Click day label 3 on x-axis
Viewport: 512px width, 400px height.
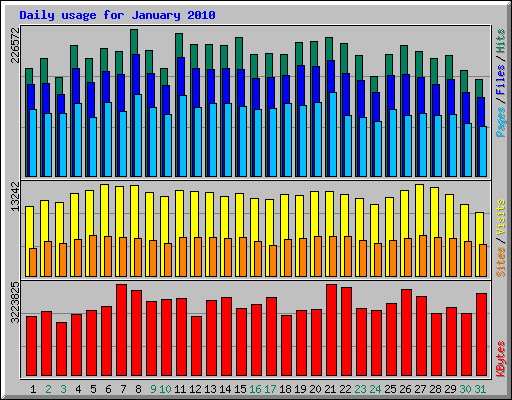pyautogui.click(x=63, y=389)
